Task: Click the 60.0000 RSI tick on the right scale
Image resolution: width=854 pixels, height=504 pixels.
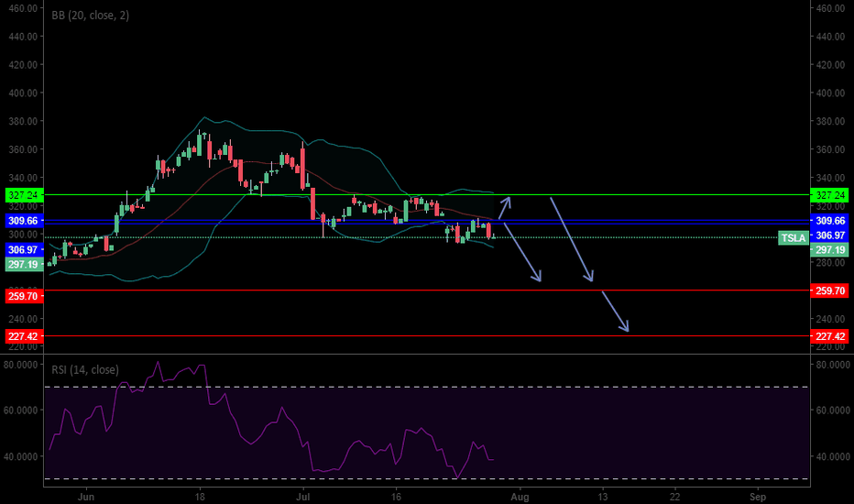Action: (x=833, y=411)
